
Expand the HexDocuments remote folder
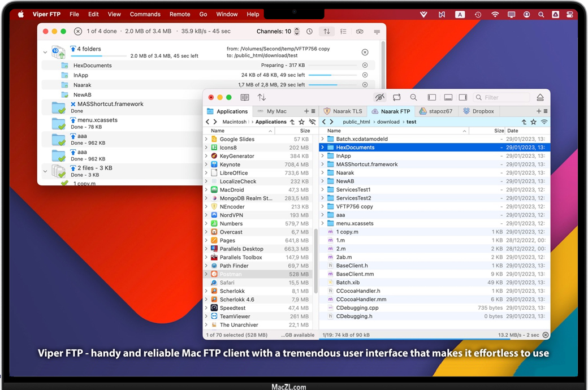click(323, 148)
